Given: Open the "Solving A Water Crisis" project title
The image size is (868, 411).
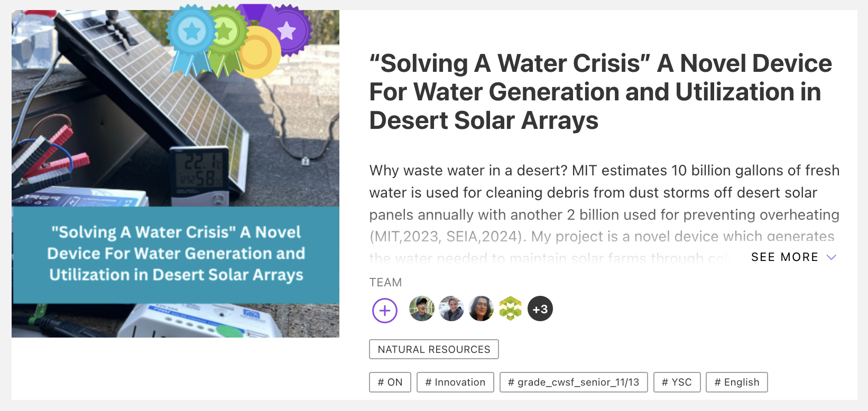Looking at the screenshot, I should [601, 92].
